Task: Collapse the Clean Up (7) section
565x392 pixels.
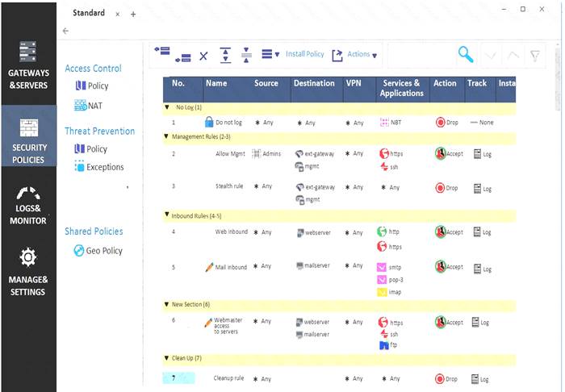Action: [166, 358]
